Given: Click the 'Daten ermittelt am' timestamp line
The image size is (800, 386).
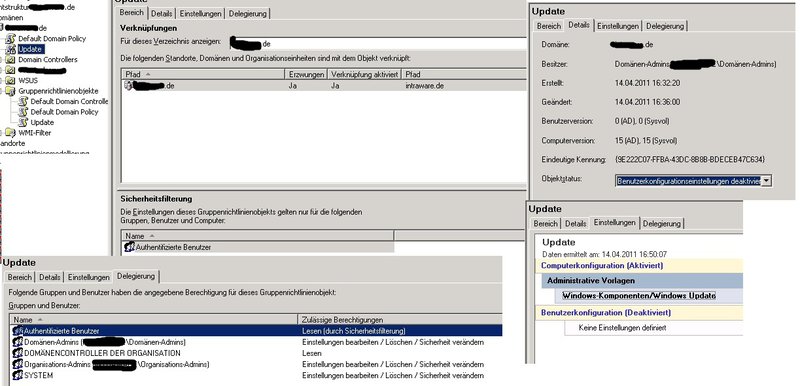Looking at the screenshot, I should point(605,254).
